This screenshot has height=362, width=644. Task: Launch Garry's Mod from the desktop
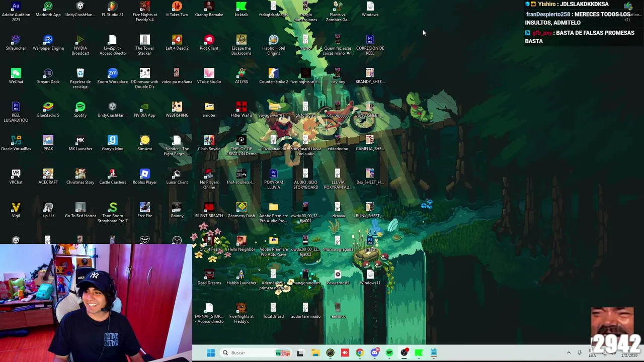[x=112, y=143]
